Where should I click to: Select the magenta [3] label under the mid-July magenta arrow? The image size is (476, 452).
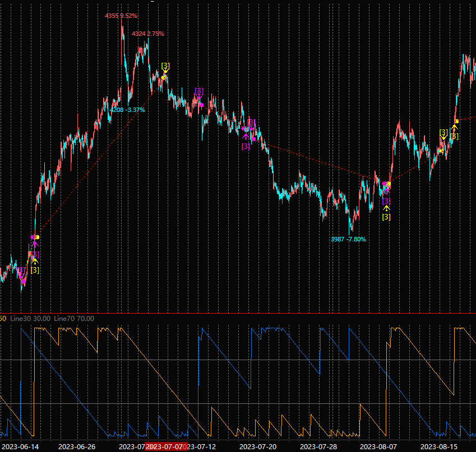click(246, 146)
